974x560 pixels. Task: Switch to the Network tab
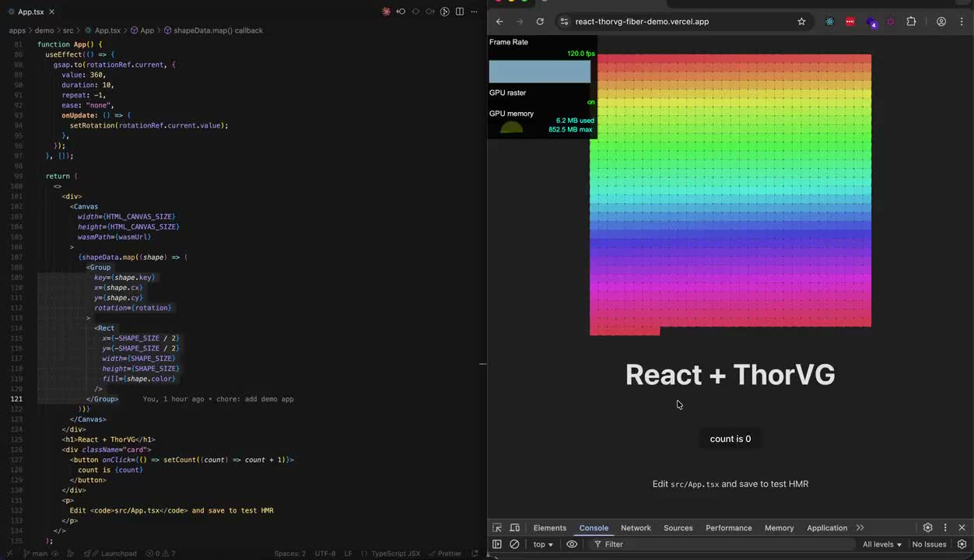636,528
